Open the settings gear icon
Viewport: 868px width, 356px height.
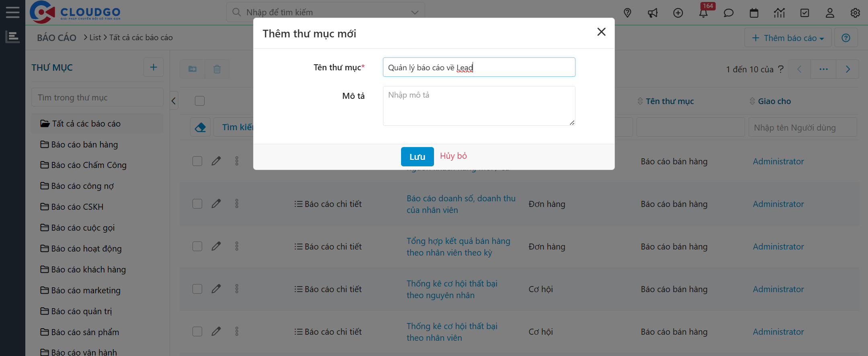coord(855,13)
